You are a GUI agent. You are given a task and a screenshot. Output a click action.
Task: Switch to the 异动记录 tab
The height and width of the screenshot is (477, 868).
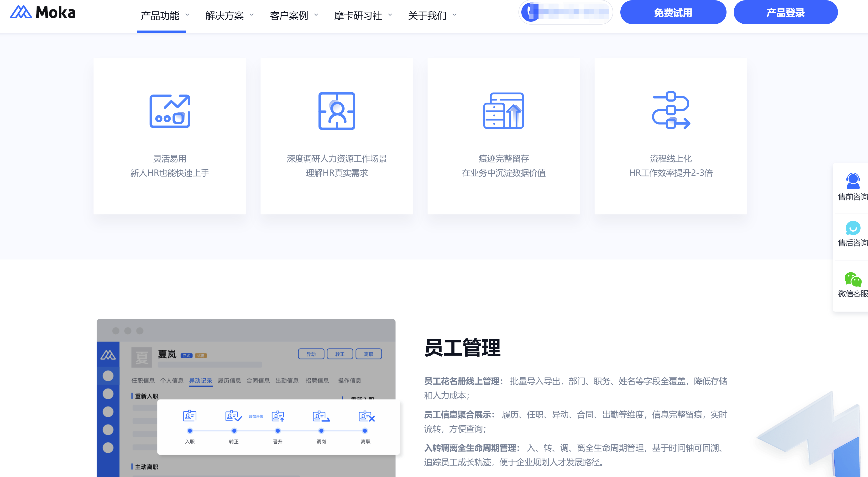[201, 381]
